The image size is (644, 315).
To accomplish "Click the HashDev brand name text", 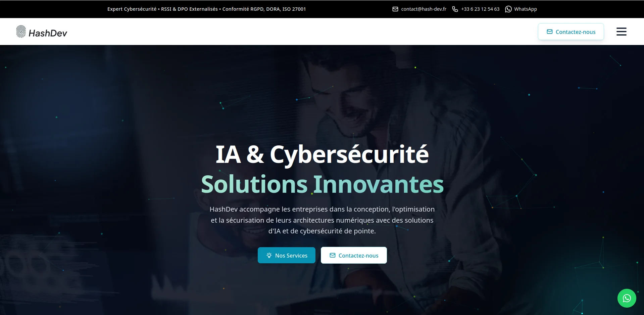I will tap(48, 33).
